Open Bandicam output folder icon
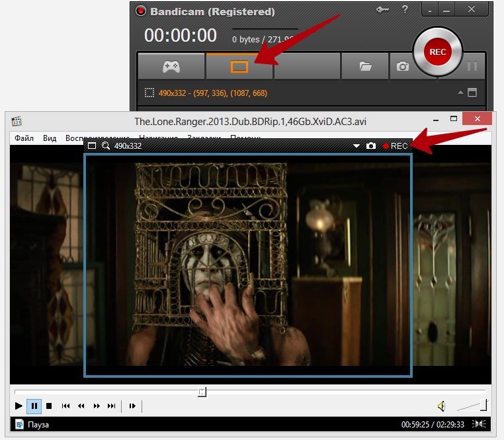504x440 pixels. pyautogui.click(x=365, y=66)
